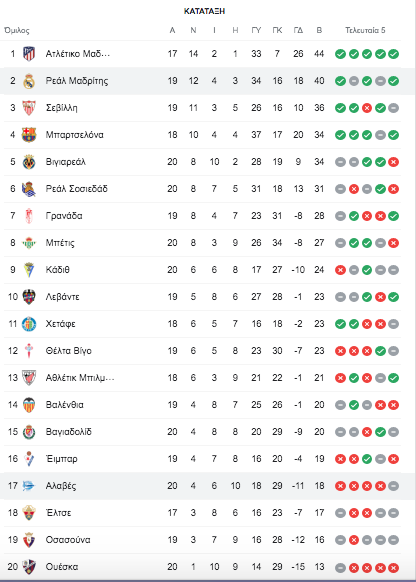Image resolution: width=416 pixels, height=582 pixels.
Task: Open the Μπαρτσελόνα team page
Action: pos(75,135)
